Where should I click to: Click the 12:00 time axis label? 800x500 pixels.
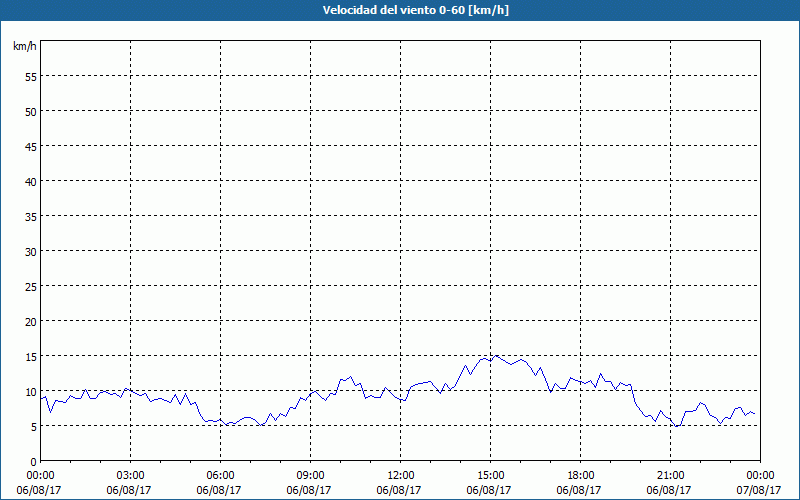[x=401, y=475]
